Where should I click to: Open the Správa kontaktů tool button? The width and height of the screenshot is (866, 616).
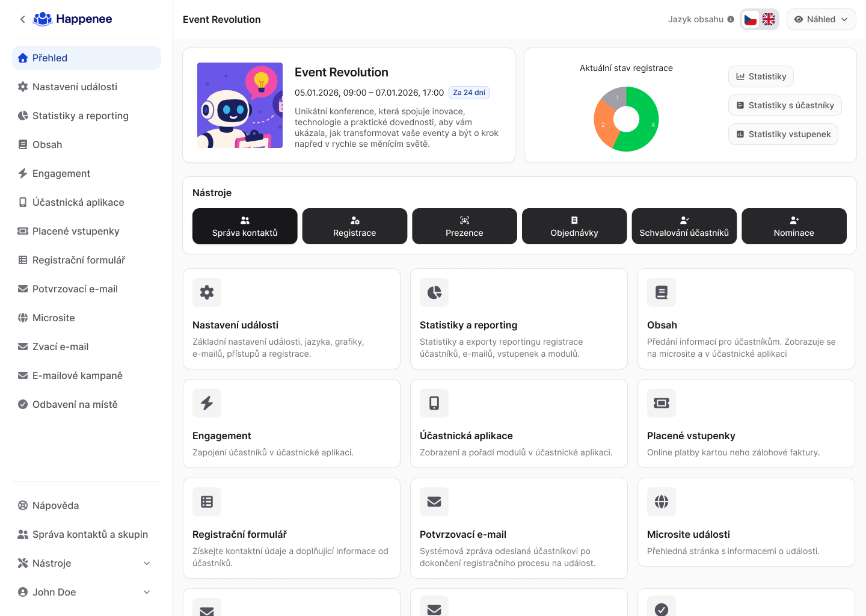point(245,226)
